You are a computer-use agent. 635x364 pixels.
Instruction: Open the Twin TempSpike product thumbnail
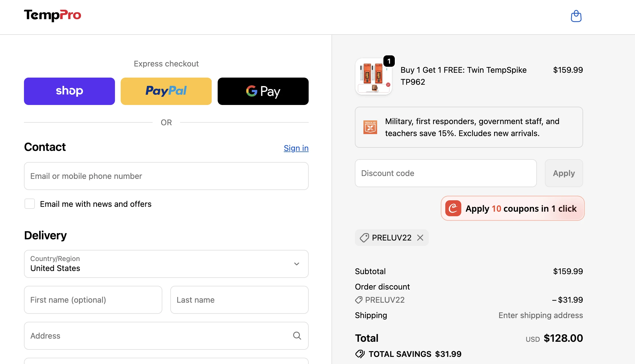tap(374, 76)
